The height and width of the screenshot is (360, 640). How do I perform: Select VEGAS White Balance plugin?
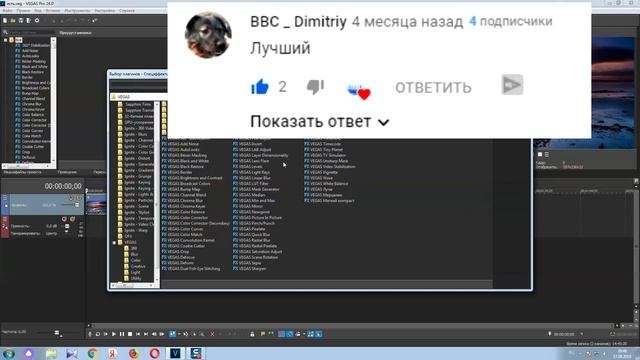click(x=327, y=184)
